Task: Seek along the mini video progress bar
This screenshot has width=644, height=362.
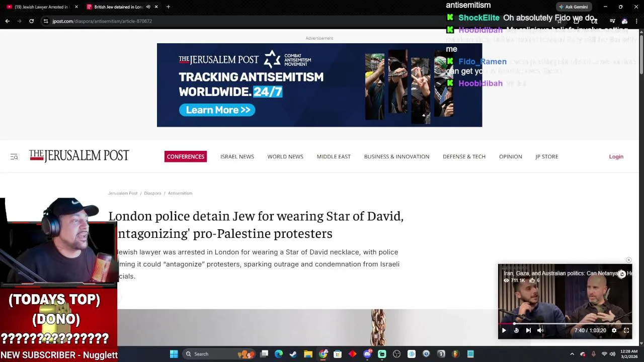Action: point(565,324)
